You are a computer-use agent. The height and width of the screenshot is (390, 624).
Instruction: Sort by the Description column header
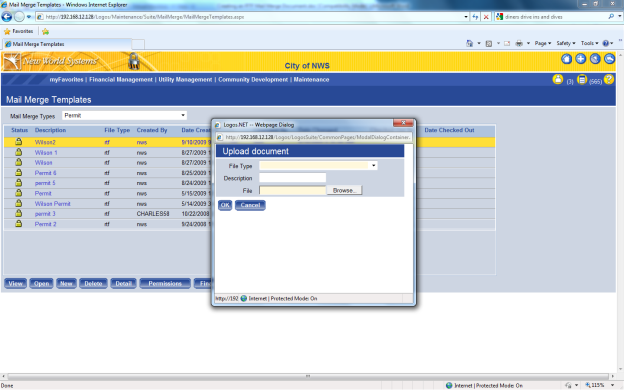coord(50,130)
